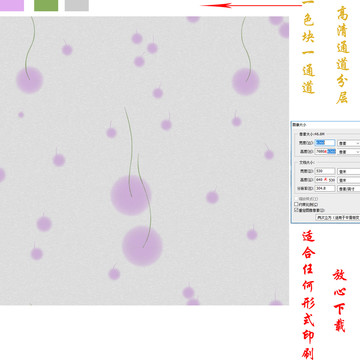Open the pixel height unit dropdown
This screenshot has width=360, height=360.
[349, 152]
